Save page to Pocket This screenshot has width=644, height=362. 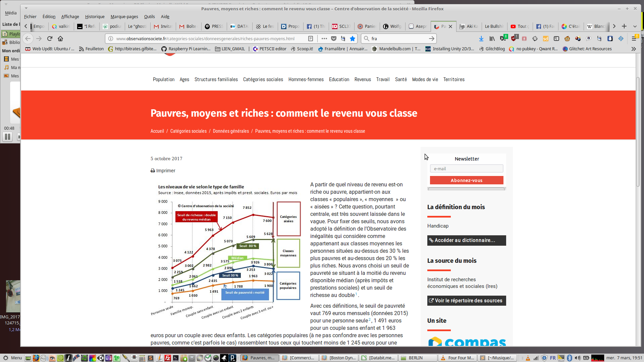[x=334, y=39]
